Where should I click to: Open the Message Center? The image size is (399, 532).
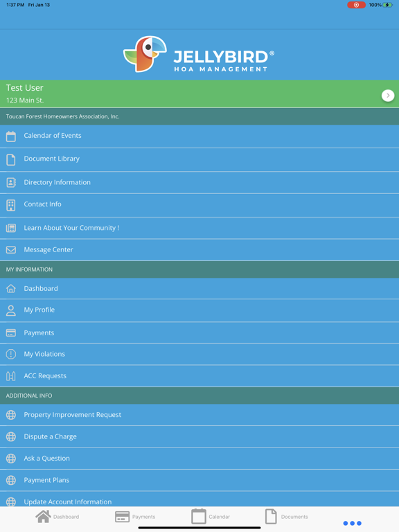pyautogui.click(x=199, y=249)
